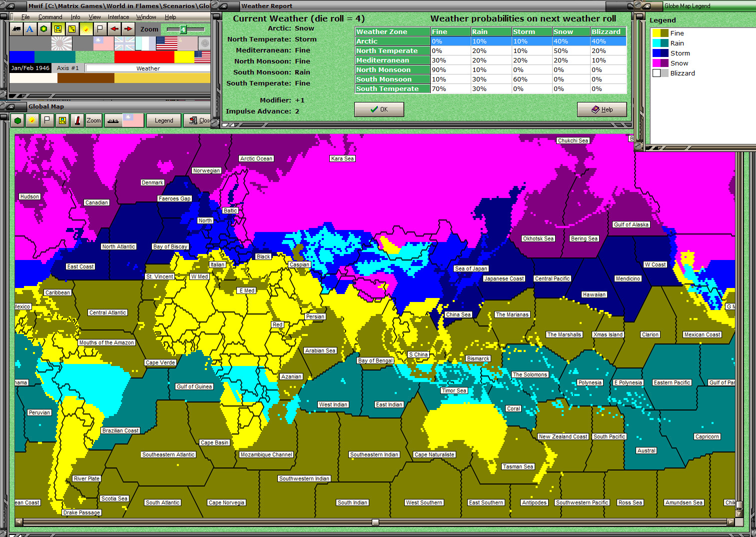Click the Fine color swatch in legend
The height and width of the screenshot is (537, 756).
660,33
